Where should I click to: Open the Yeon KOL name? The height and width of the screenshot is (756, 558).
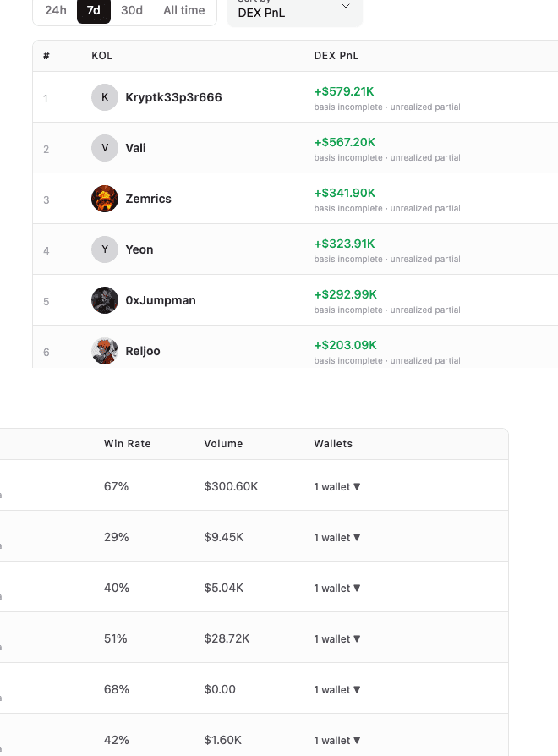click(139, 249)
